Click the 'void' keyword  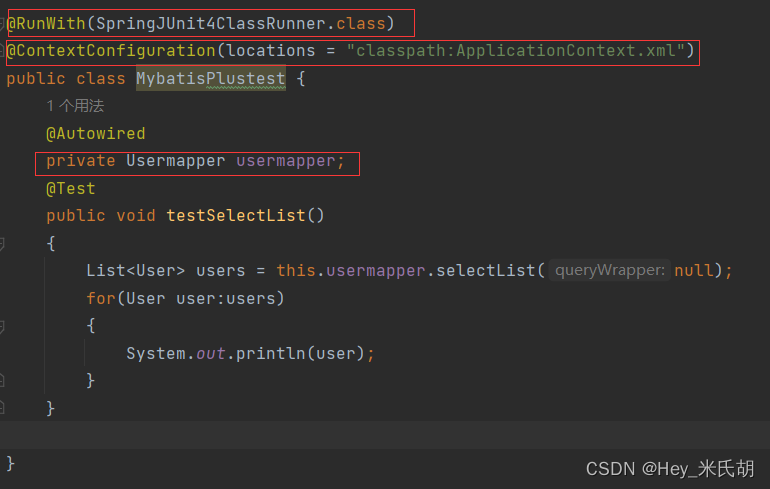tap(136, 216)
